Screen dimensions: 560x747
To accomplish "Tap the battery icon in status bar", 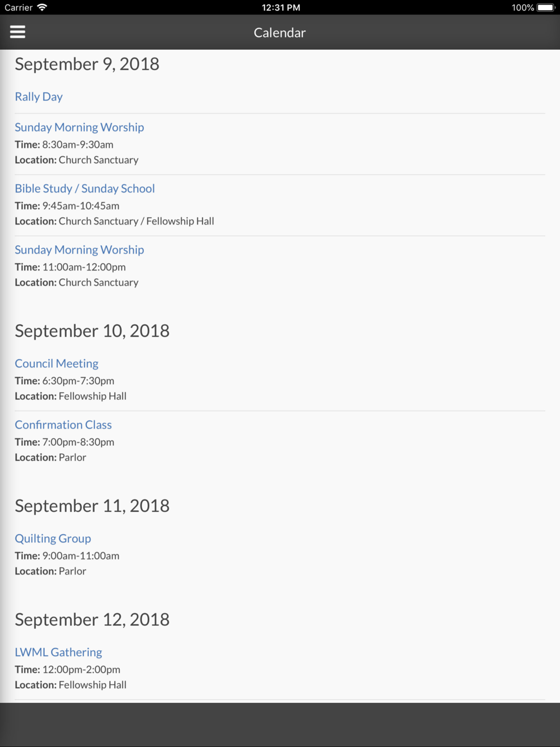I will 545,7.
